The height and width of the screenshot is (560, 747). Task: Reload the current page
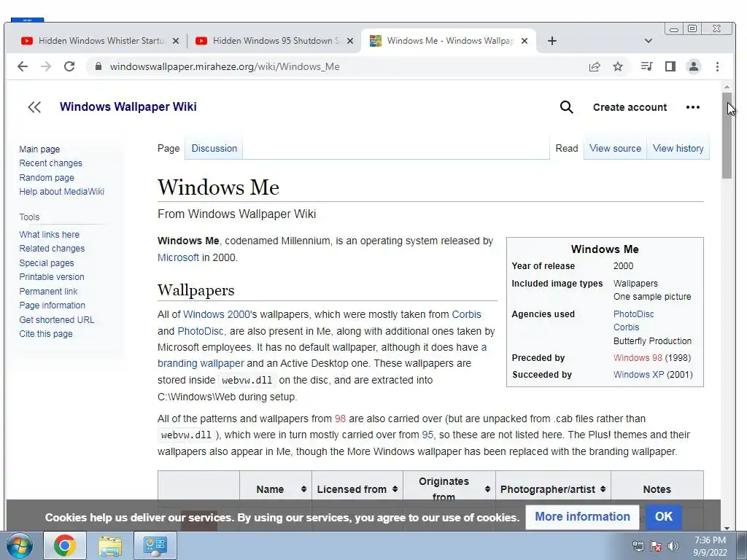(69, 66)
